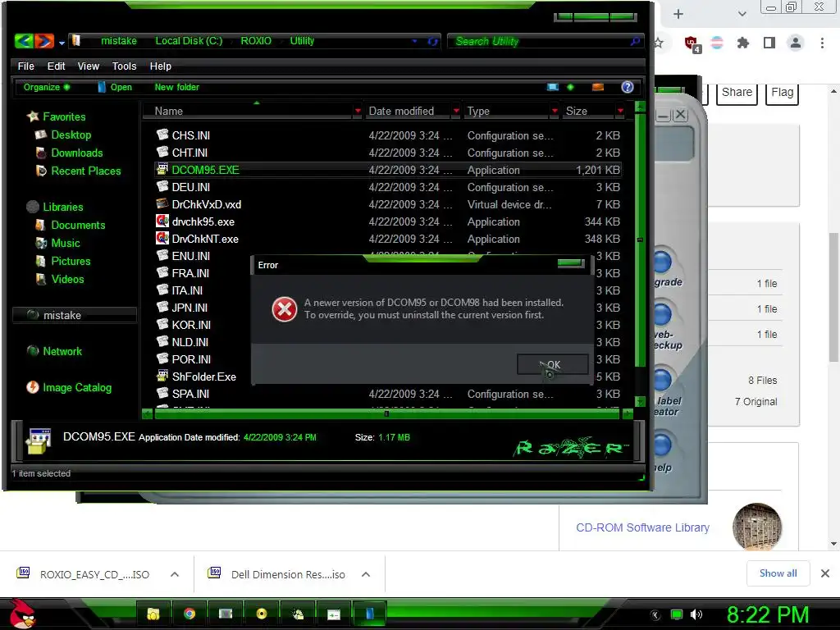Viewport: 840px width, 630px height.
Task: Click the change view icon in toolbar
Action: [553, 87]
